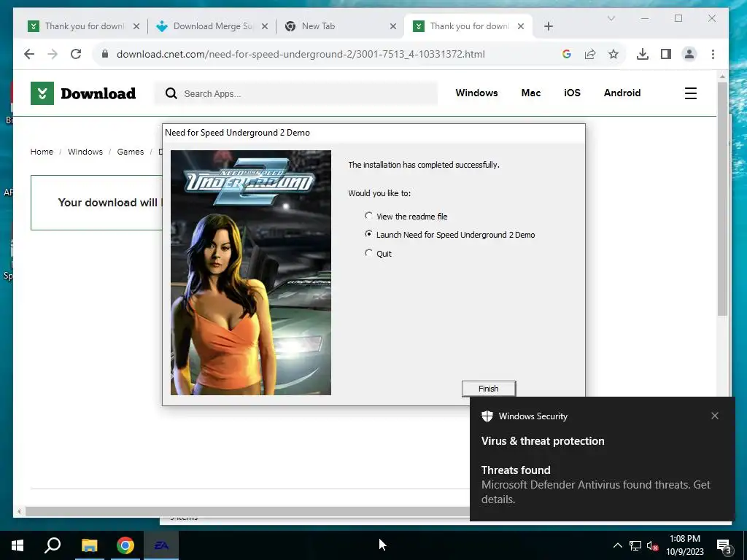Click the Finish button in the installer
The height and width of the screenshot is (560, 747).
pyautogui.click(x=488, y=389)
